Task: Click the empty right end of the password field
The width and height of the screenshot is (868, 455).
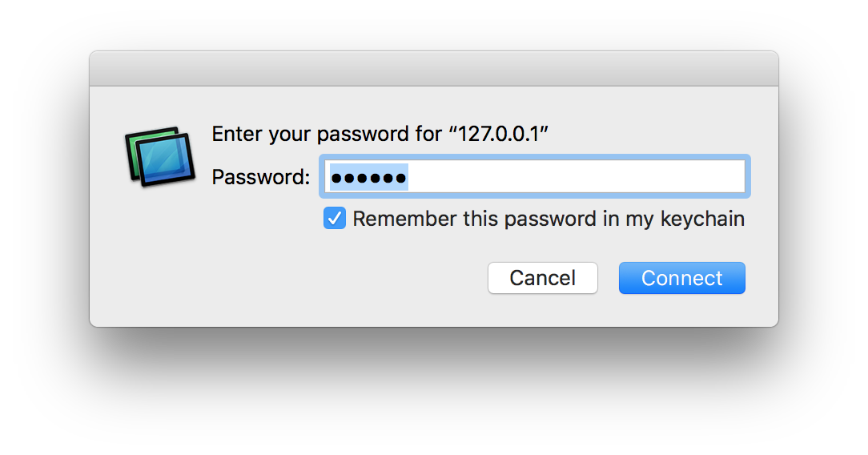Action: [x=681, y=177]
